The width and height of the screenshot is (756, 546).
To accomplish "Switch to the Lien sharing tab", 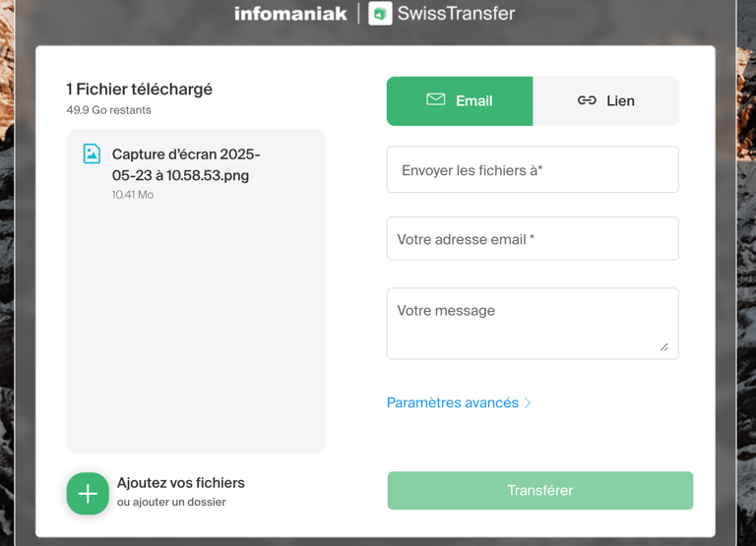I will 606,101.
